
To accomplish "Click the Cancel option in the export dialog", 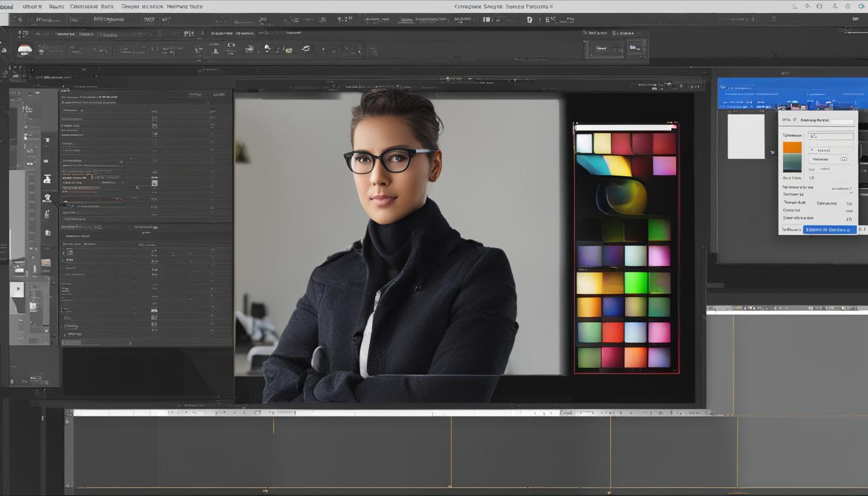I will [x=789, y=229].
